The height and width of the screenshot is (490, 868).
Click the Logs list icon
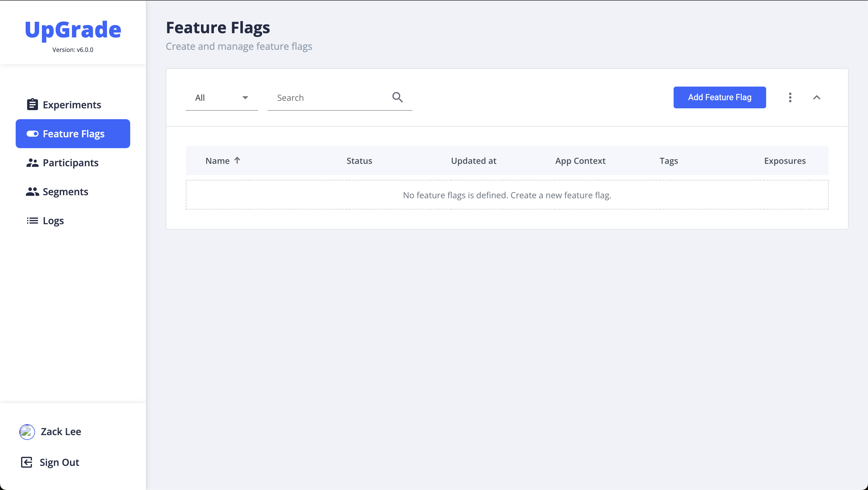point(32,221)
